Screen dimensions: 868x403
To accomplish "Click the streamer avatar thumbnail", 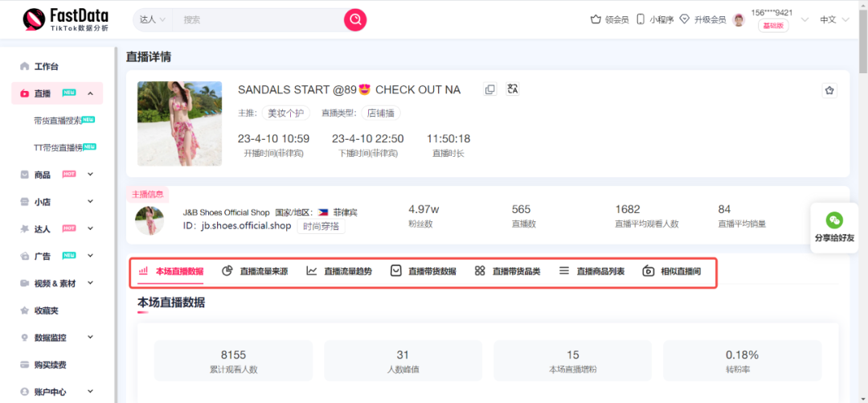I will point(149,220).
